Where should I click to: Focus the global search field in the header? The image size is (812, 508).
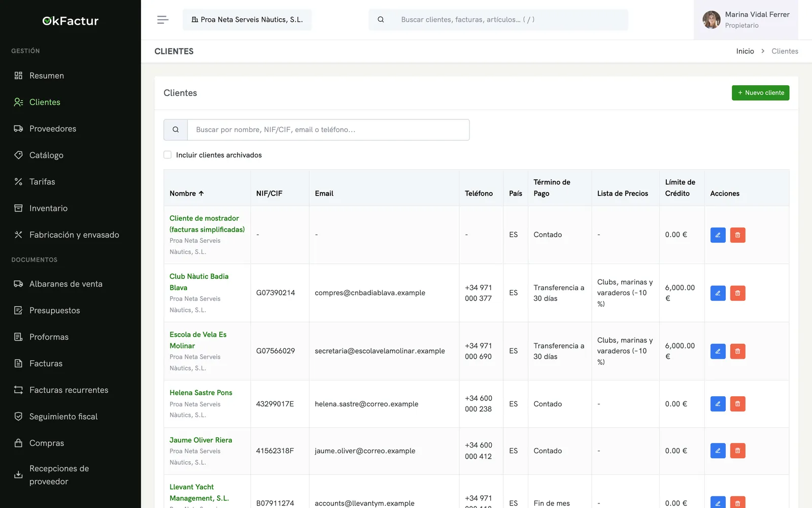pyautogui.click(x=510, y=20)
